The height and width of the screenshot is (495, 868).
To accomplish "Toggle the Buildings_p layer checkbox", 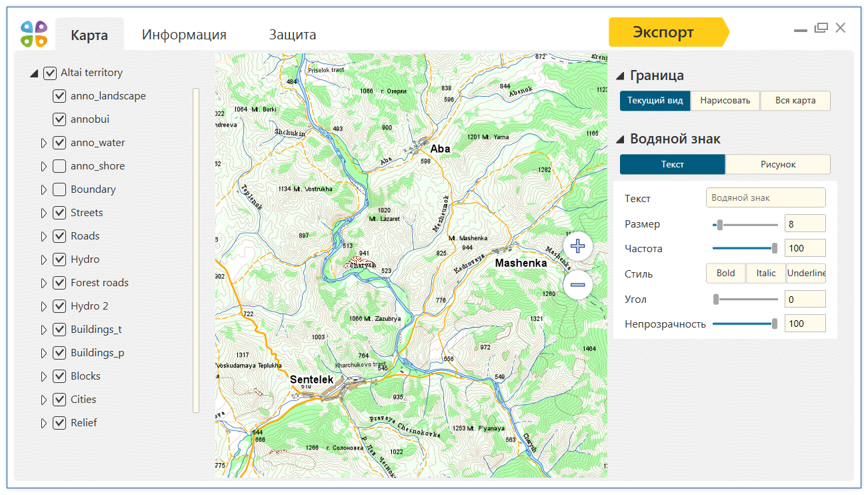I will 59,353.
